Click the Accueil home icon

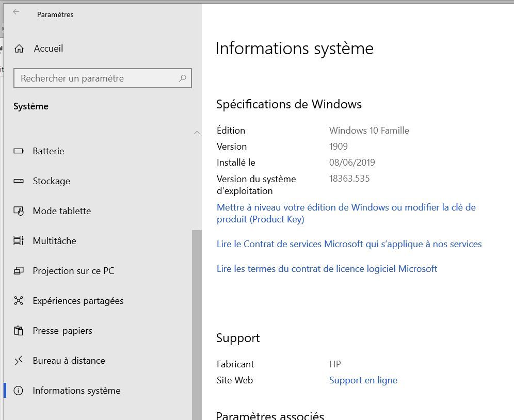[x=19, y=49]
